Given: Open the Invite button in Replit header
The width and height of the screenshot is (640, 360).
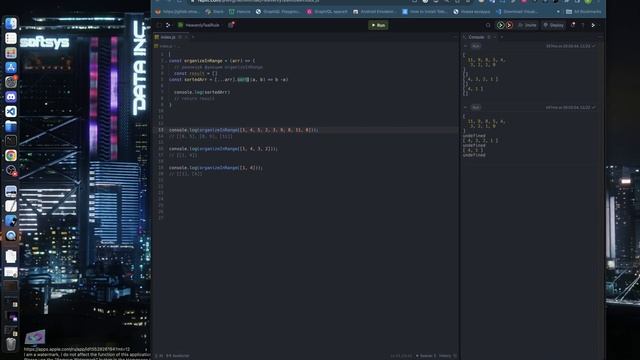Looking at the screenshot, I should click(x=527, y=25).
